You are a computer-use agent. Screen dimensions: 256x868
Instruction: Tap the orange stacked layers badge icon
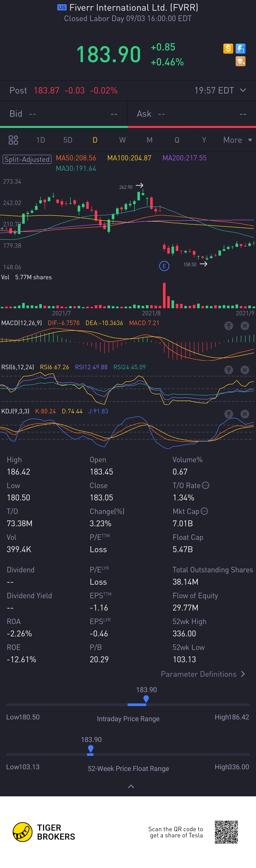point(241,61)
